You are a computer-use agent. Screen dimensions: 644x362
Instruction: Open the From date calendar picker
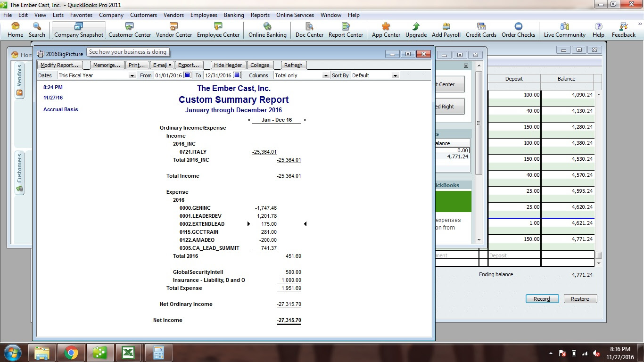coord(188,75)
